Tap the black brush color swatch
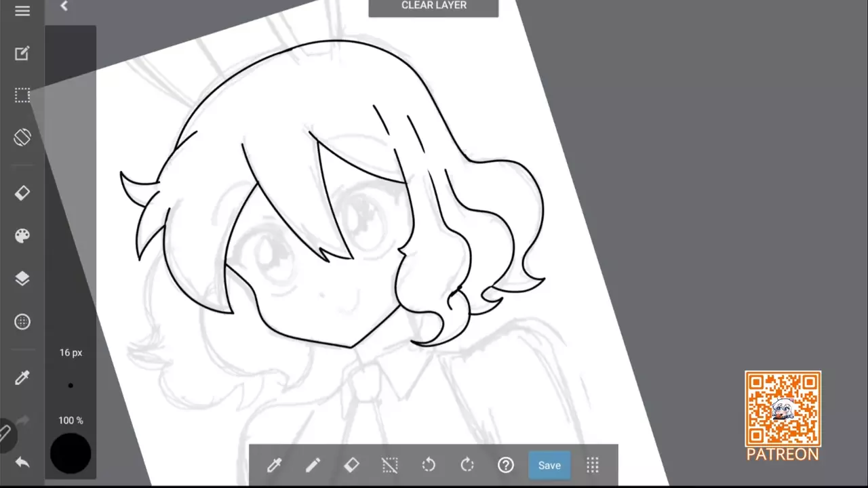This screenshot has width=868, height=488. [71, 453]
